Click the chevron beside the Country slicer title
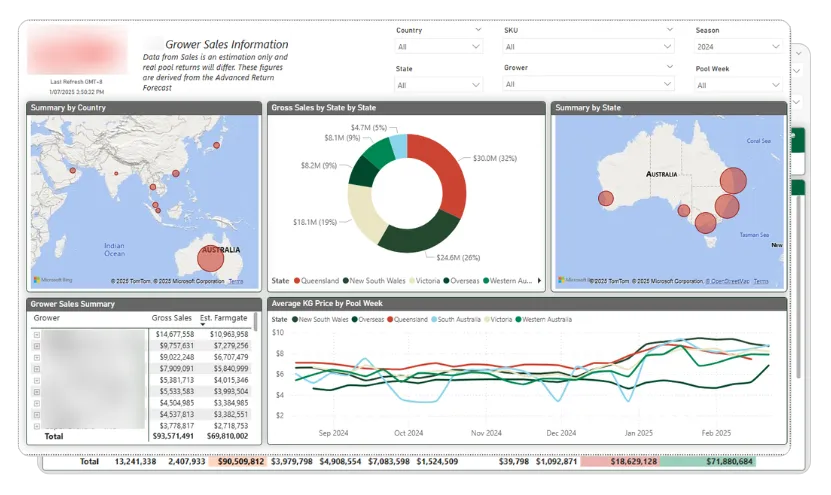 click(x=478, y=30)
